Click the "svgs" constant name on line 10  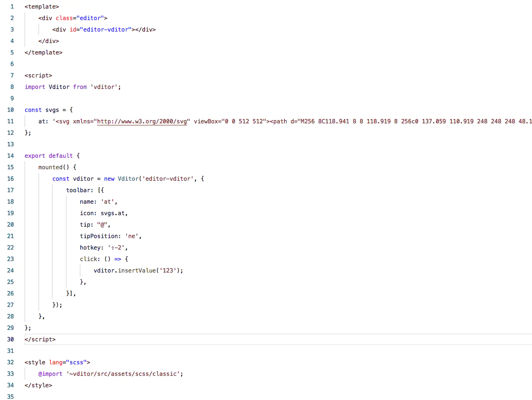pyautogui.click(x=52, y=110)
